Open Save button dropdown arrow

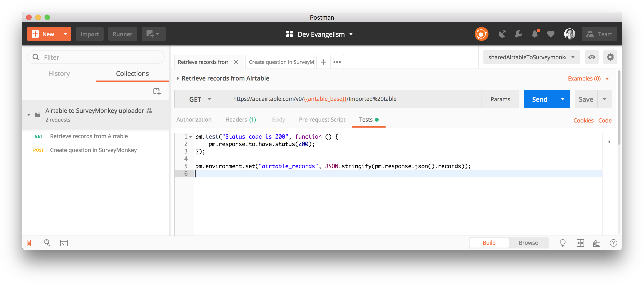coord(604,99)
